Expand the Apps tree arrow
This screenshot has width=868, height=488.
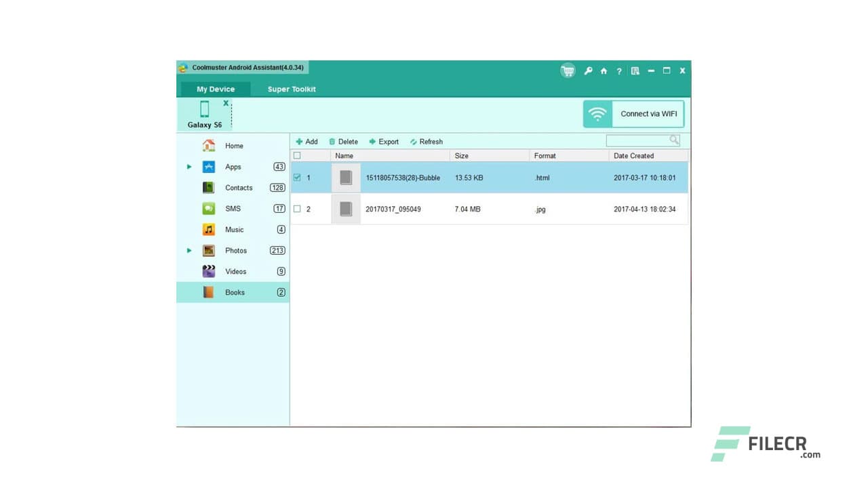190,166
